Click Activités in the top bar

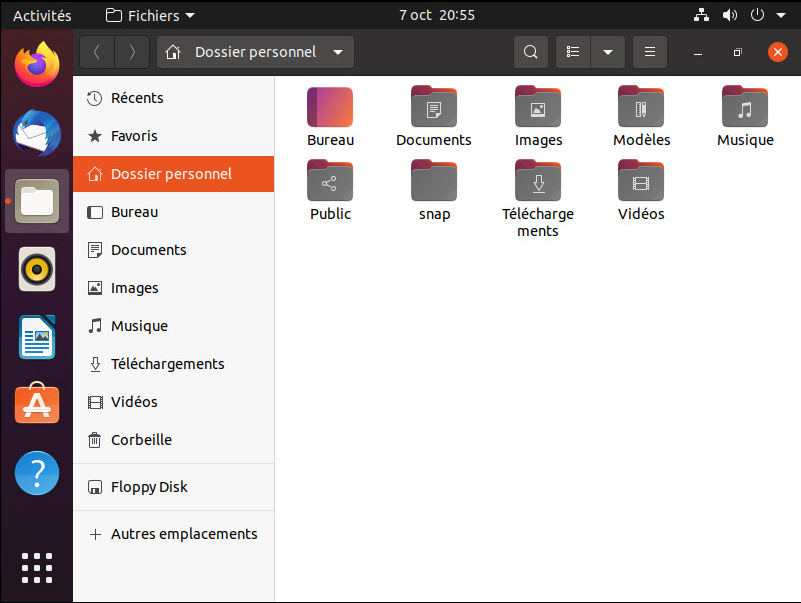click(x=42, y=15)
